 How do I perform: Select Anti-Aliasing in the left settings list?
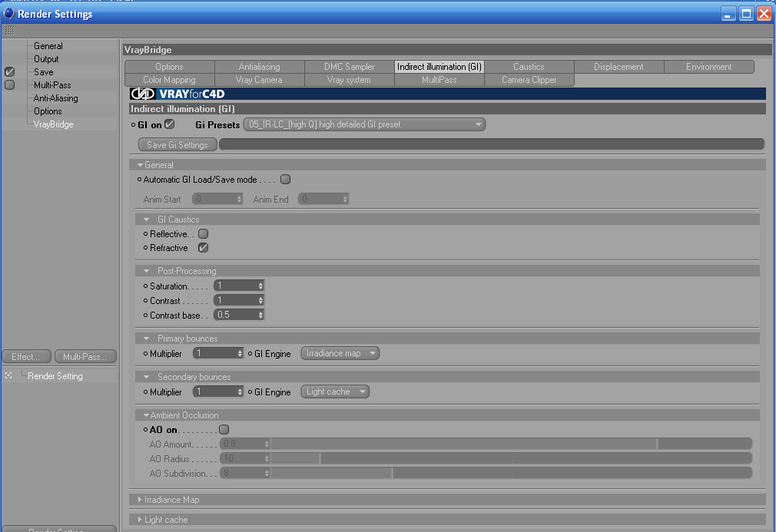(x=55, y=98)
